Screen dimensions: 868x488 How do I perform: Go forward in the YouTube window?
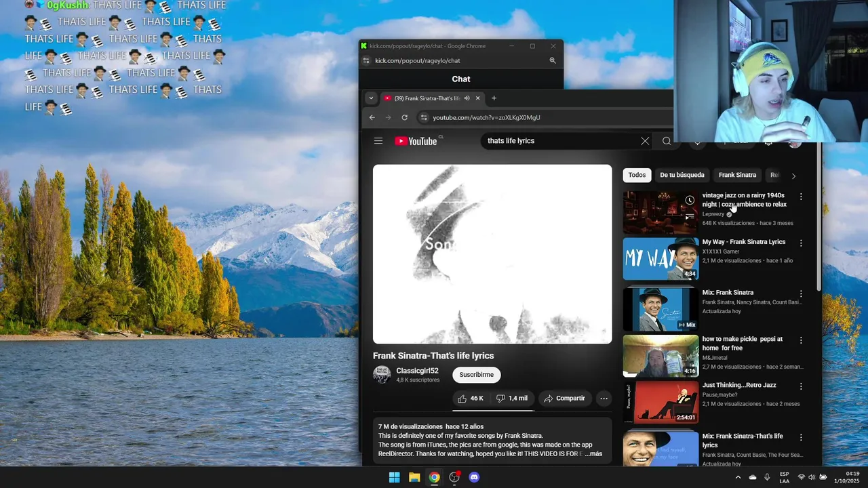(388, 117)
